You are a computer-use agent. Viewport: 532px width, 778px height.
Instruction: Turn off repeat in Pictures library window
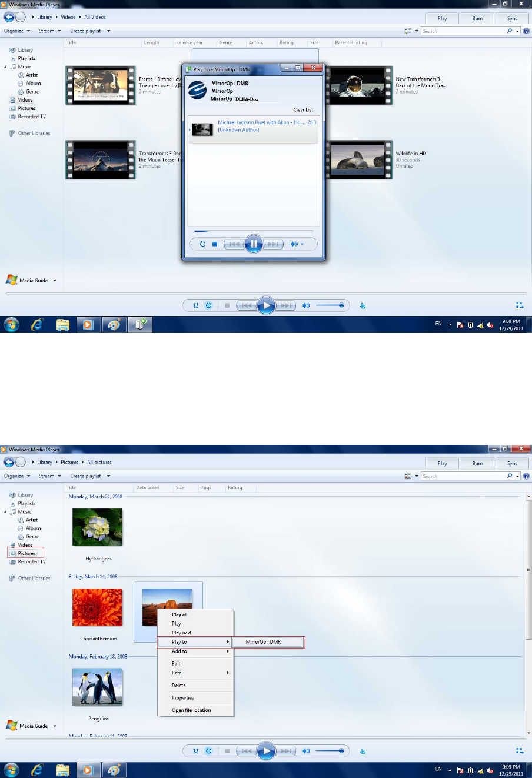click(208, 750)
